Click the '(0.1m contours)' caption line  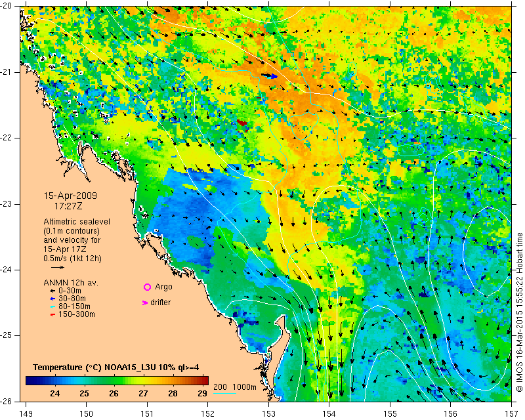click(72, 231)
